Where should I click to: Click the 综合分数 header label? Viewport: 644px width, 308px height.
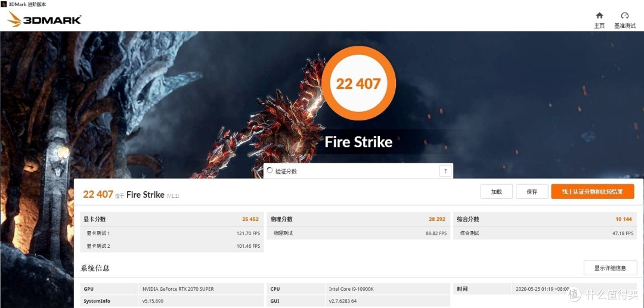(468, 219)
